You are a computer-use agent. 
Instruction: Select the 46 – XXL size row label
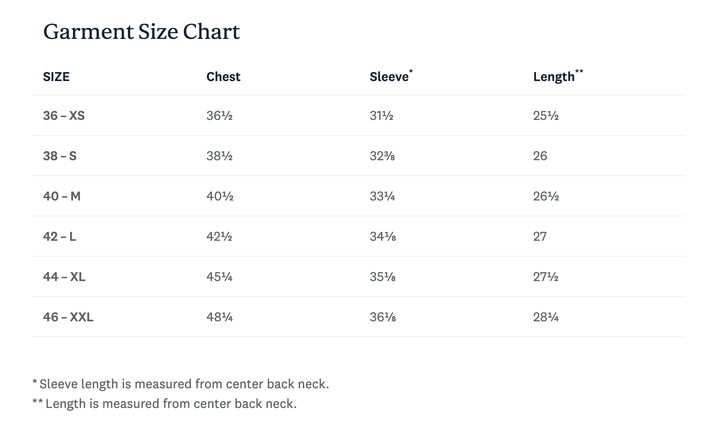68,317
